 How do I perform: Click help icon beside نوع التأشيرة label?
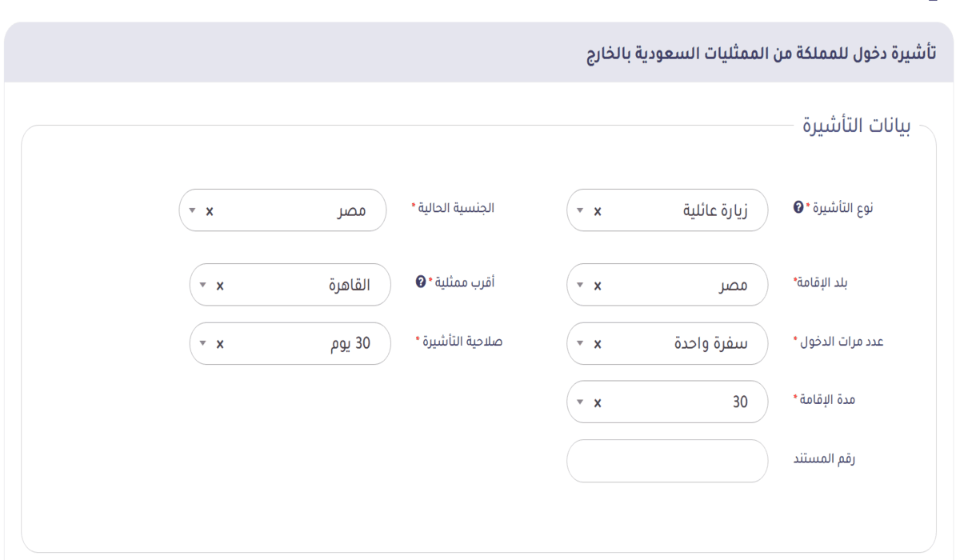(x=798, y=207)
